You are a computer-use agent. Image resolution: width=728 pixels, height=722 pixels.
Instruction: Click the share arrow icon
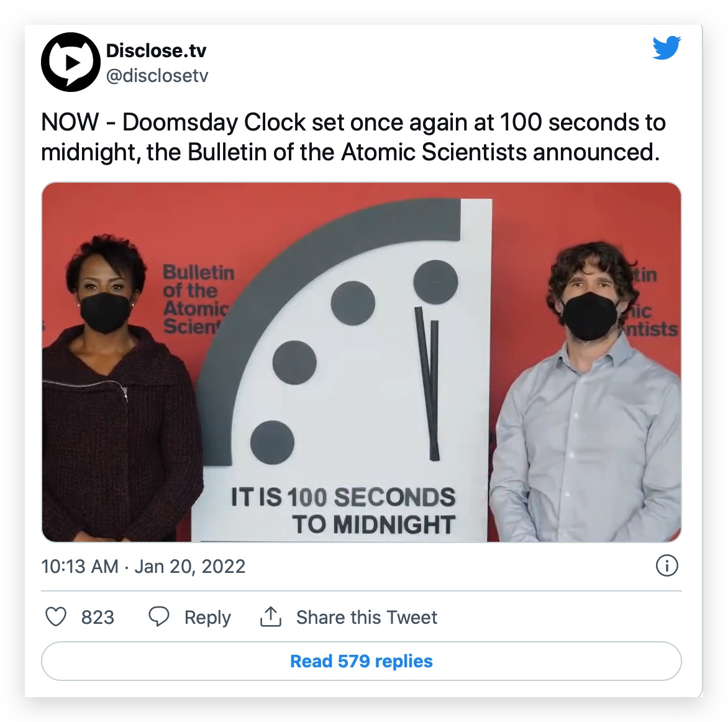(x=271, y=617)
